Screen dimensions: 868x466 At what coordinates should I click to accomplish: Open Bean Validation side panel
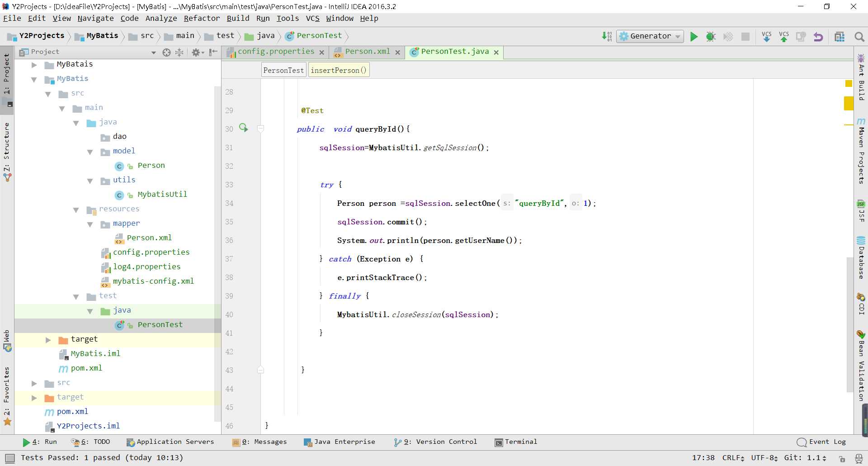click(x=861, y=366)
